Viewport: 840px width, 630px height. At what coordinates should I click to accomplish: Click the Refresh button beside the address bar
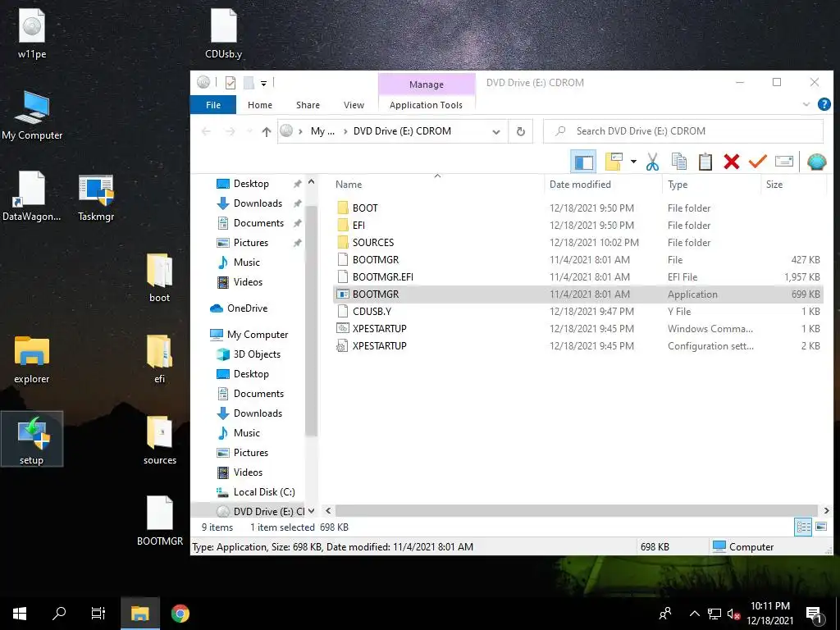pos(520,131)
